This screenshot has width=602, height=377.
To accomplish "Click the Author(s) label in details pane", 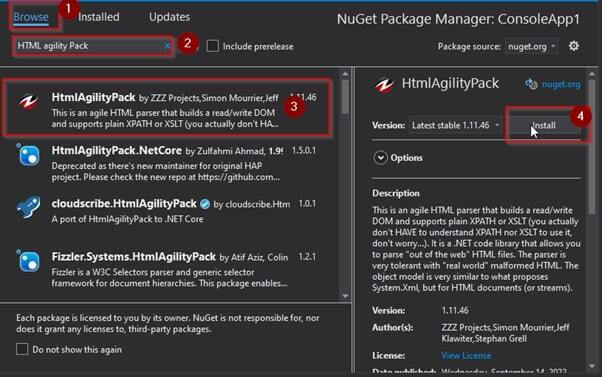I will coord(392,327).
